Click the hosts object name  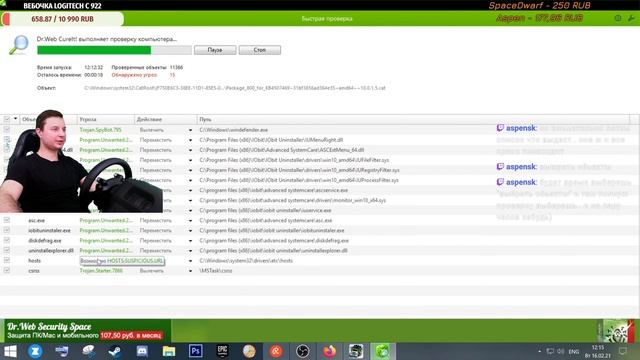click(x=34, y=260)
